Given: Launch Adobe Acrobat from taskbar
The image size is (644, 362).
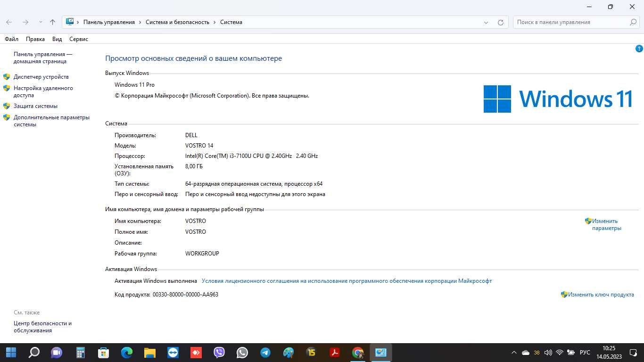Looking at the screenshot, I should [x=335, y=353].
